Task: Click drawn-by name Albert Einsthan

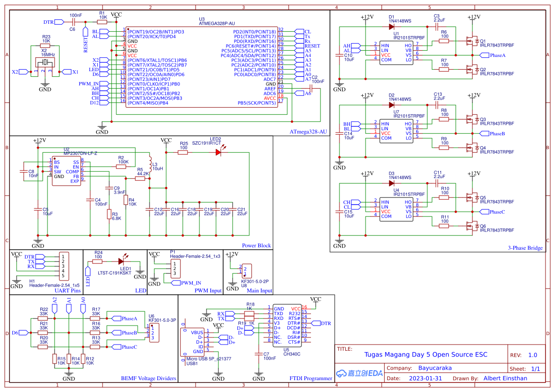Action: coord(505,378)
